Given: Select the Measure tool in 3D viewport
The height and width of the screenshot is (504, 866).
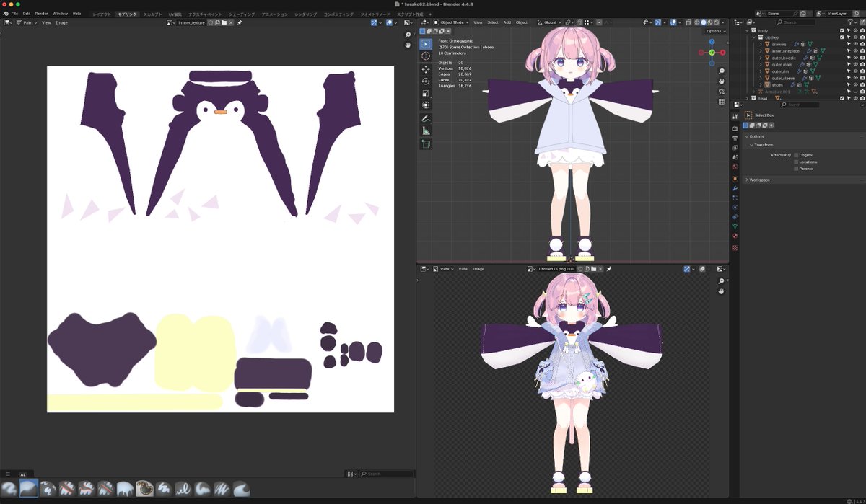Looking at the screenshot, I should [426, 131].
